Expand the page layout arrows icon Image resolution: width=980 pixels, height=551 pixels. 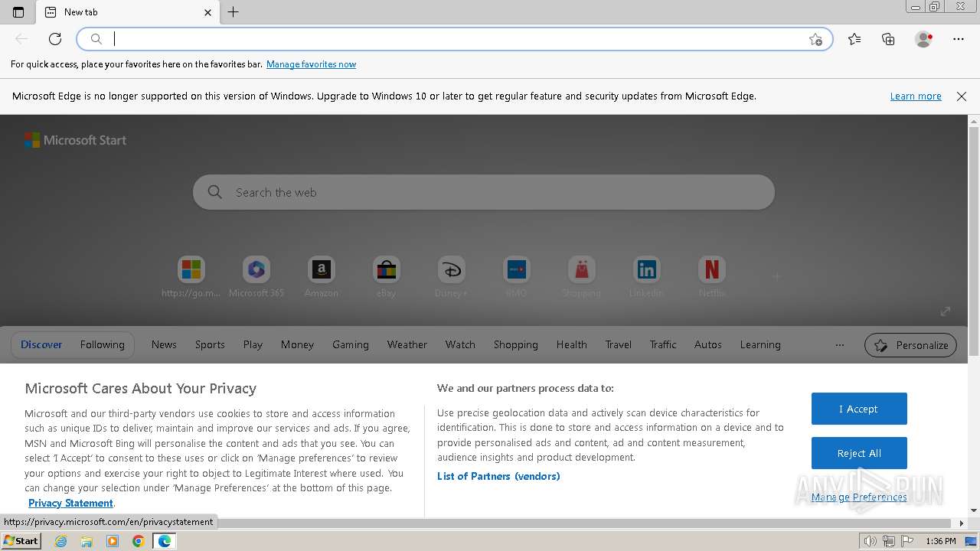946,311
